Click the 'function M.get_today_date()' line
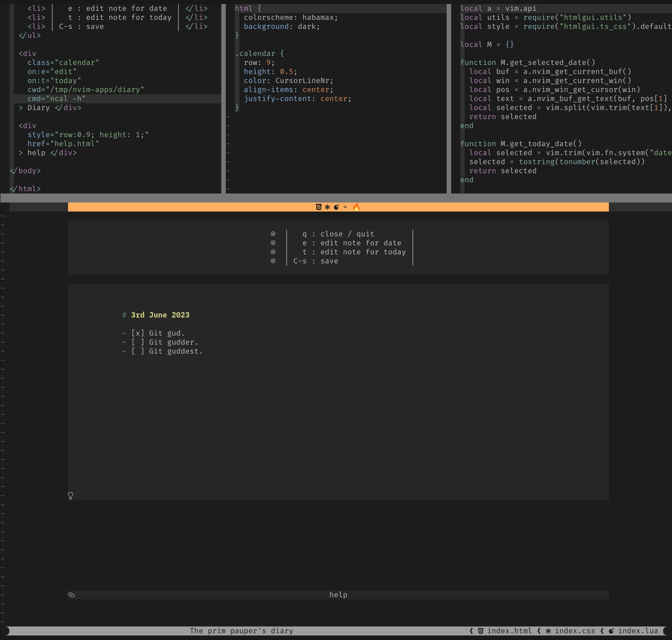 pyautogui.click(x=521, y=144)
